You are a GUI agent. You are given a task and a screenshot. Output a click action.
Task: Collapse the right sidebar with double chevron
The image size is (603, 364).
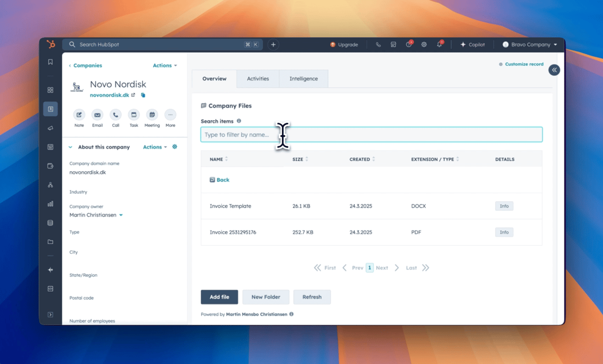click(554, 70)
